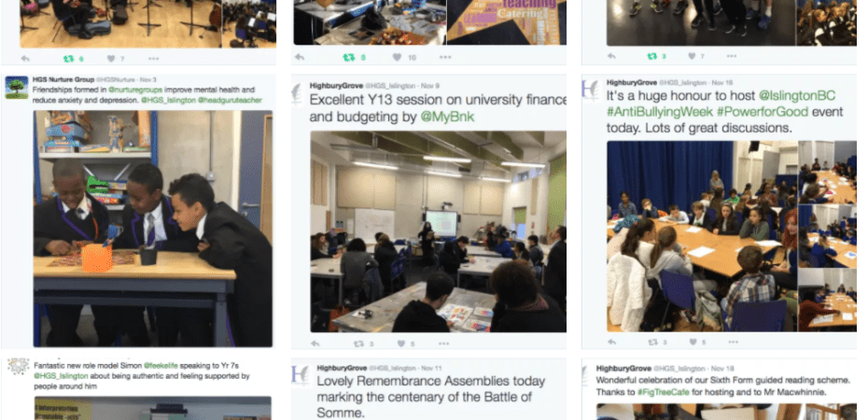The image size is (868, 420).
Task: Open the #AntiBullyingWeek hashtag
Action: point(659,112)
